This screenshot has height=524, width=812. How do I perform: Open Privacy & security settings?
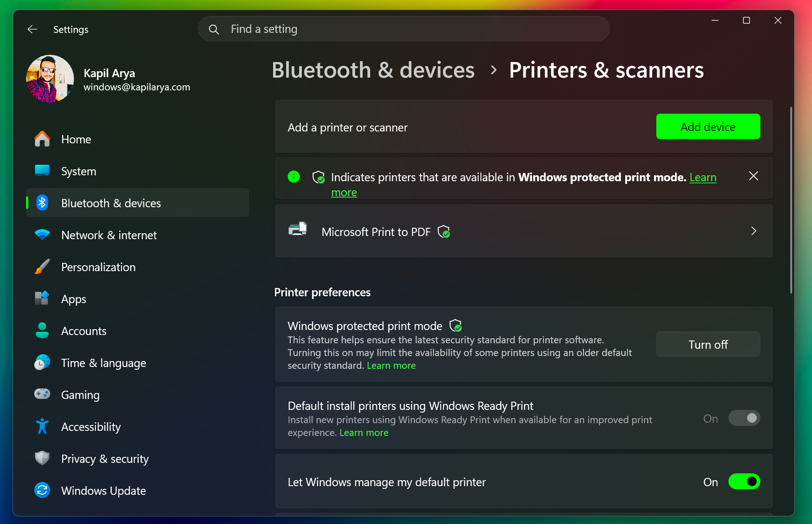(137, 459)
